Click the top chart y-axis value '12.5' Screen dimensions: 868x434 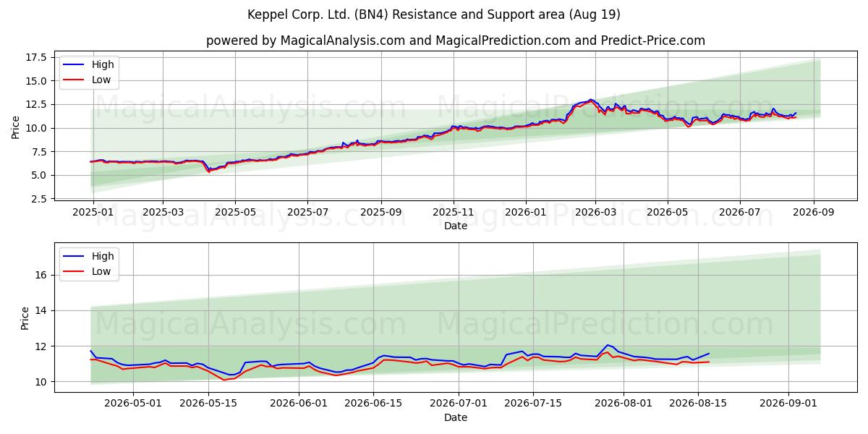[36, 105]
